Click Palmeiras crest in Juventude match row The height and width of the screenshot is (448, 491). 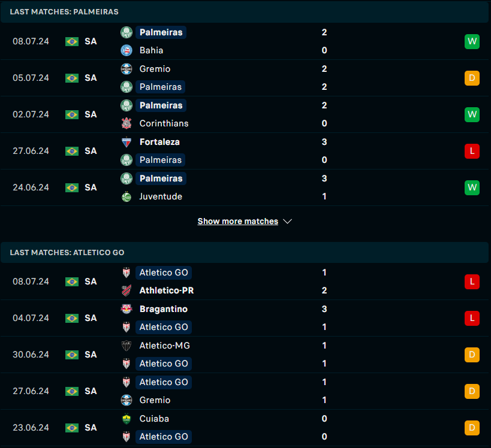coord(126,178)
